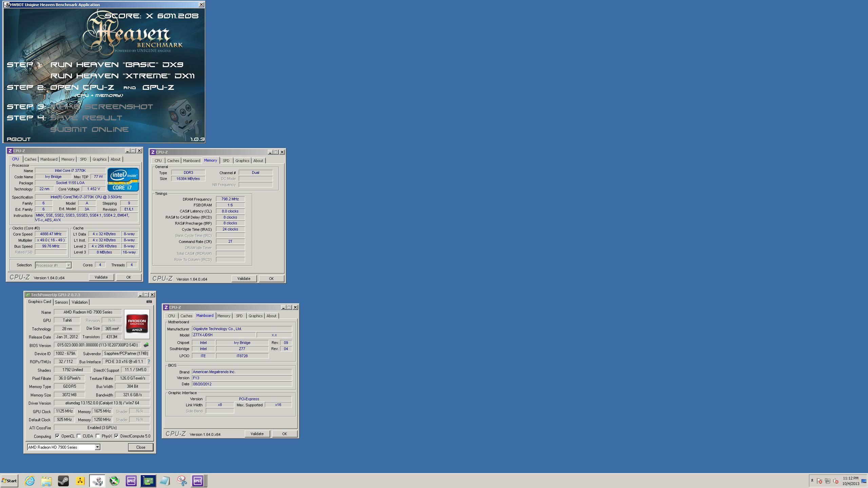868x488 pixels.
Task: Toggle the DirectCompute 5.0 checkbox
Action: 116,436
